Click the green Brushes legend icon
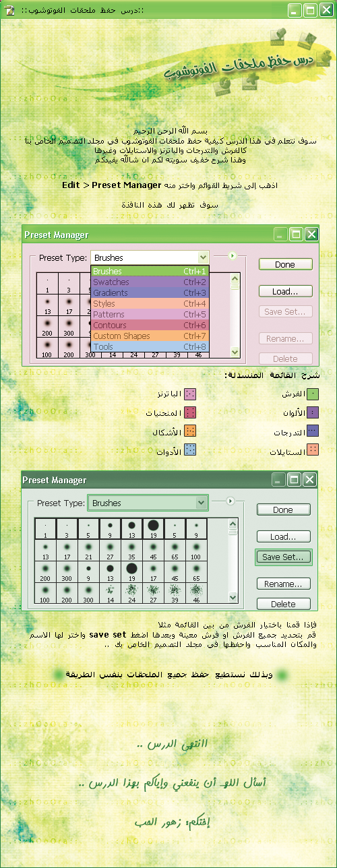This screenshot has width=337, height=868. [x=313, y=394]
